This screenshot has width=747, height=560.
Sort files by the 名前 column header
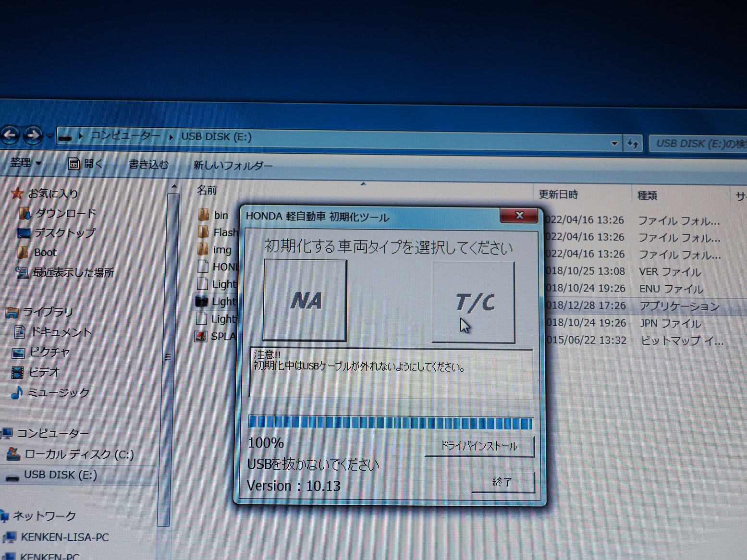(208, 191)
